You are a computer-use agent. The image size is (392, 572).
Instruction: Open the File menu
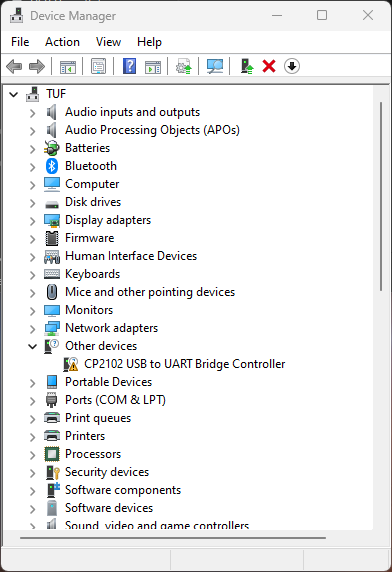(20, 42)
